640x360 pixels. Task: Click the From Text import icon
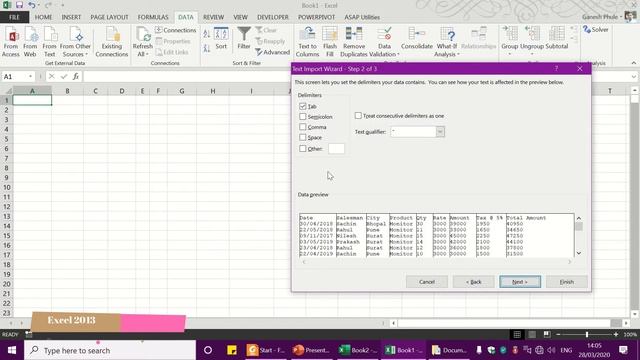[x=49, y=34]
